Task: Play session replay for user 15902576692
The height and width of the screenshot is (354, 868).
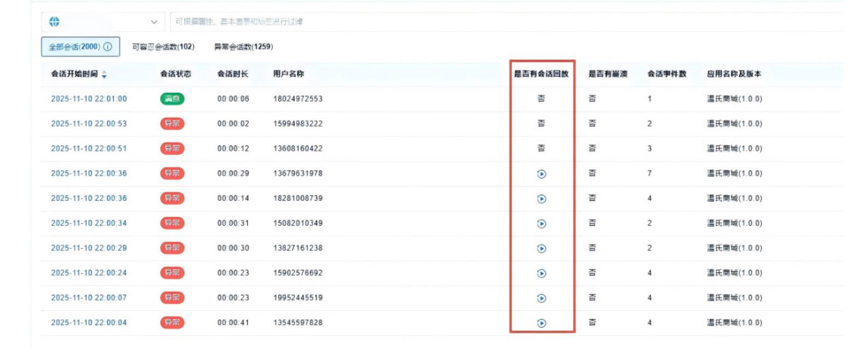Action: pyautogui.click(x=541, y=274)
